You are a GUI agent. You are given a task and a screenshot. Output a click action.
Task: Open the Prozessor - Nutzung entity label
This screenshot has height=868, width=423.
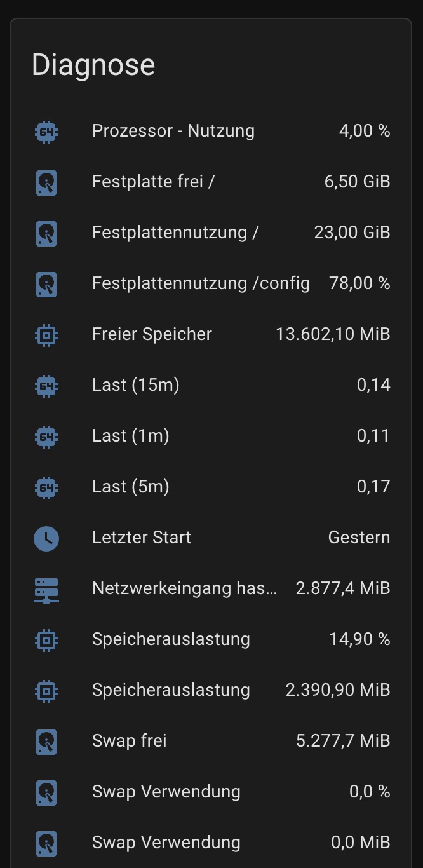[x=173, y=131]
